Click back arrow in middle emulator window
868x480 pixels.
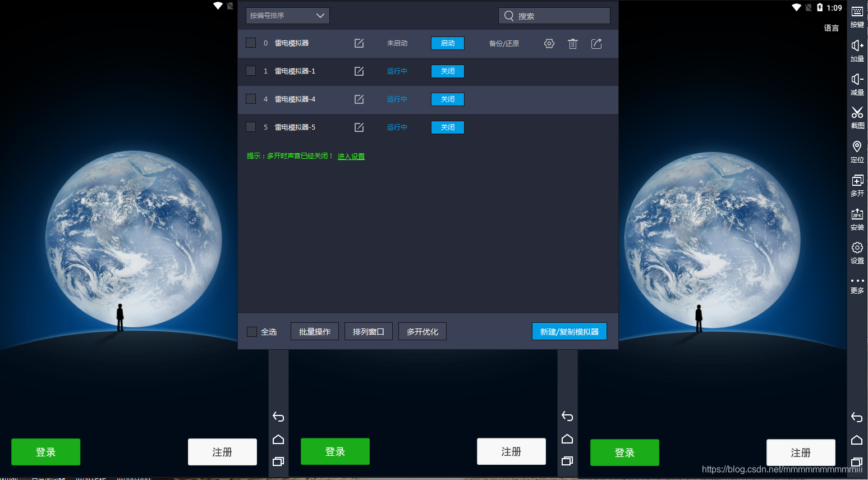pyautogui.click(x=567, y=416)
